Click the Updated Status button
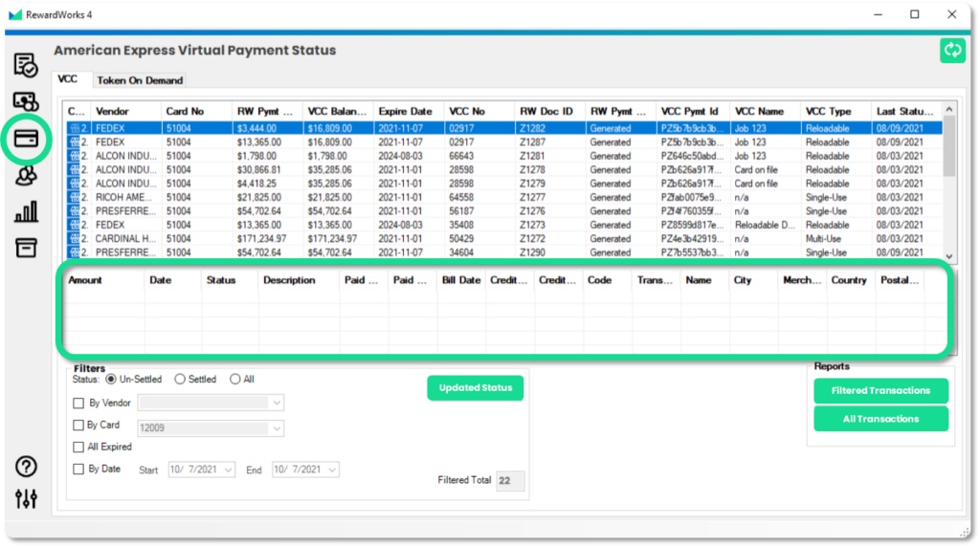Image resolution: width=980 pixels, height=547 pixels. coord(475,387)
